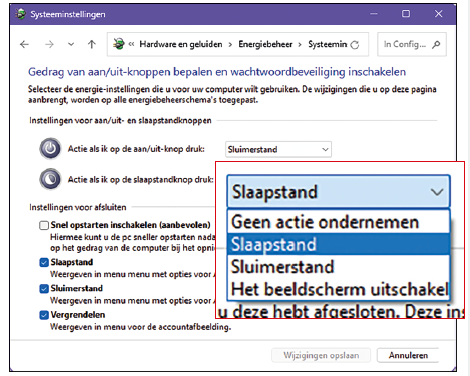Go up one folder level
Viewport: 470px width, 376px height.
tap(92, 44)
